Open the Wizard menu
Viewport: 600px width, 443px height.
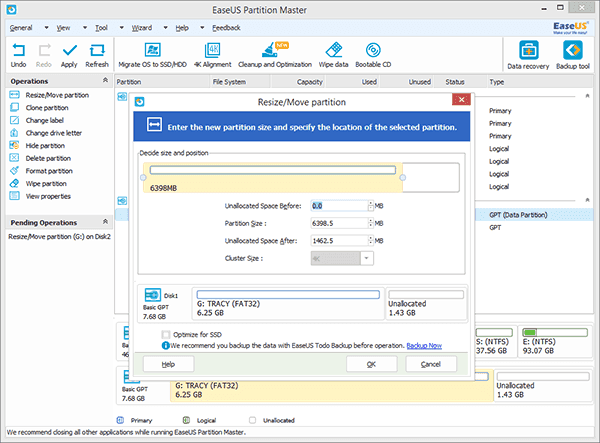click(142, 28)
